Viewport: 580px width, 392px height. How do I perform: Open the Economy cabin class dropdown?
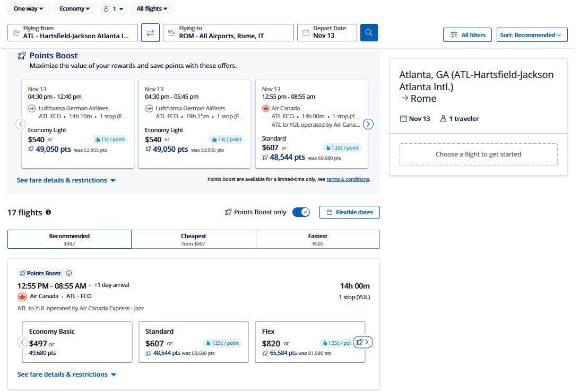click(75, 8)
